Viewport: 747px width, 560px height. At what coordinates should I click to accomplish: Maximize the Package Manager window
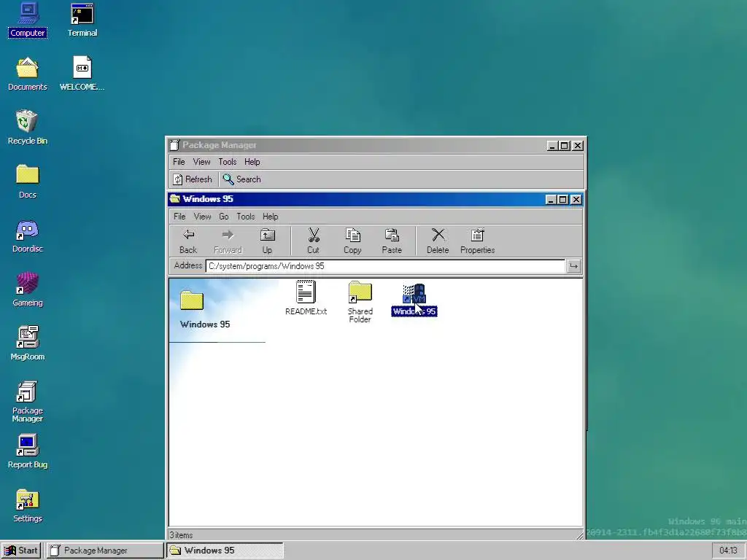565,146
